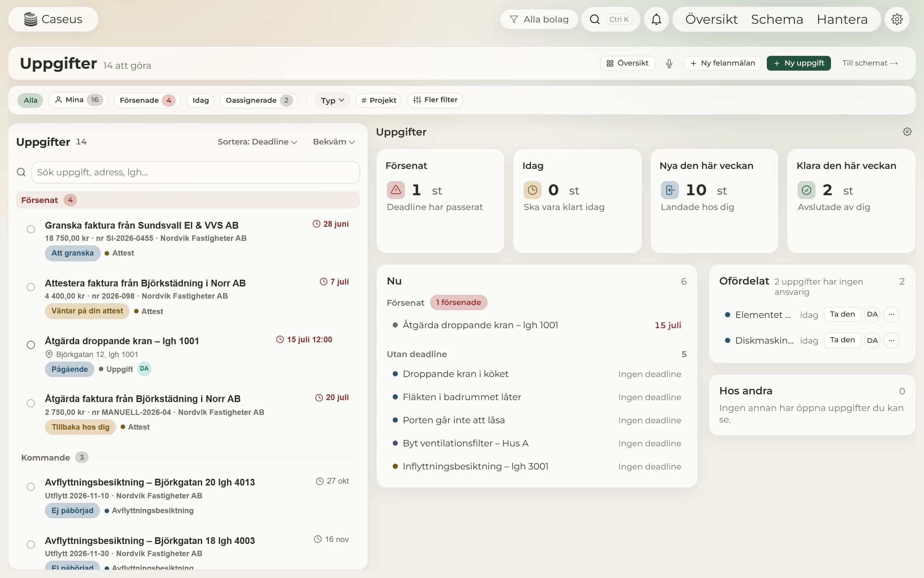Select the Oassignerade filter chip

[x=259, y=101]
